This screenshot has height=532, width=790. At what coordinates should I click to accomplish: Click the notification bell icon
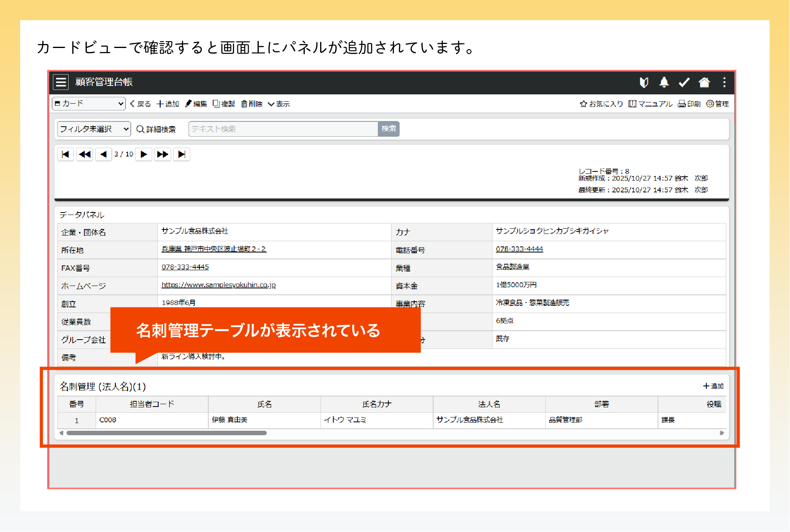[664, 82]
